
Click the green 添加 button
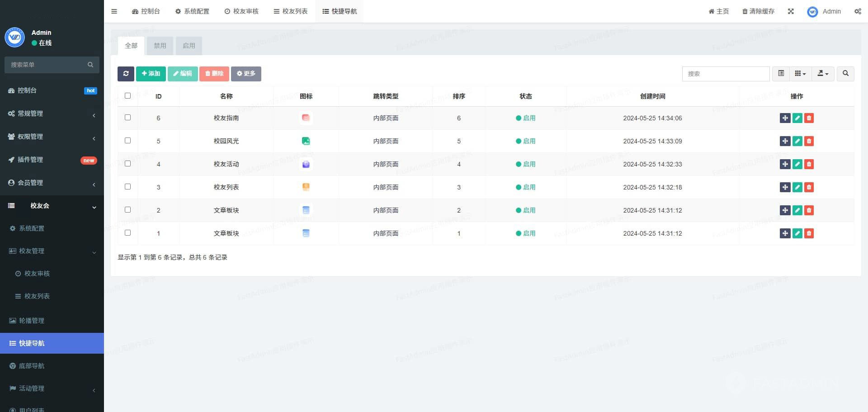point(151,74)
